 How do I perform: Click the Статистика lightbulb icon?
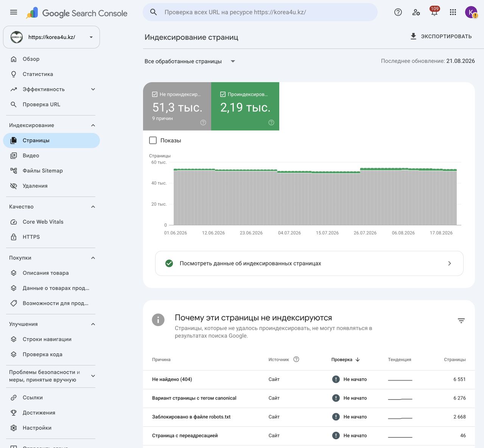click(x=14, y=74)
